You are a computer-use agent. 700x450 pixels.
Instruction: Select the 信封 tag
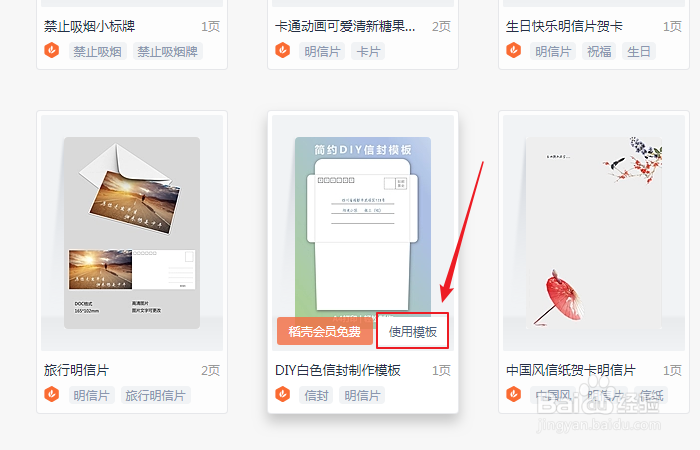coord(316,395)
